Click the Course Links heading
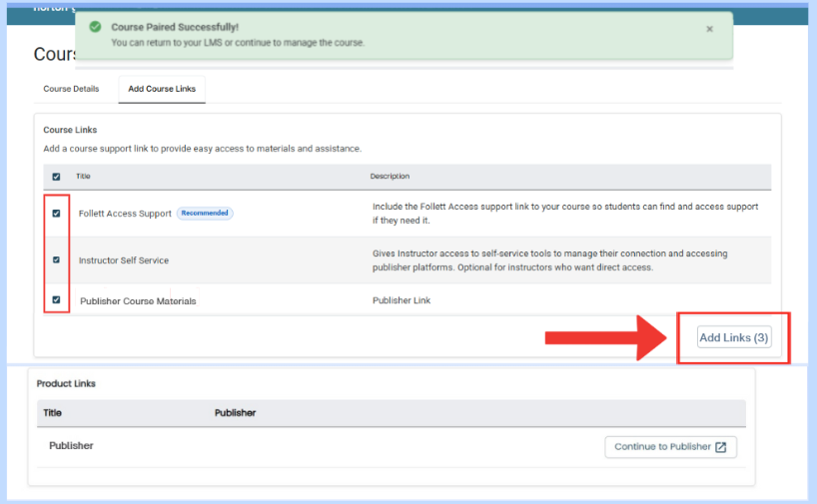Image resolution: width=817 pixels, height=504 pixels. [x=70, y=130]
